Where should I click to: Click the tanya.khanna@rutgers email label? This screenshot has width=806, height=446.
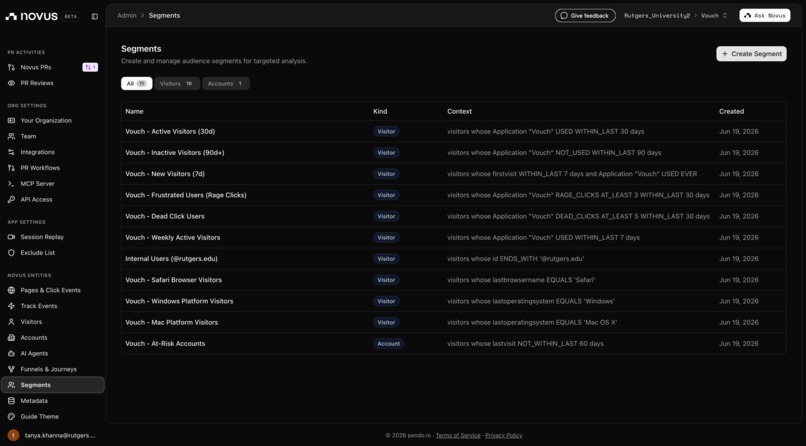tap(60, 436)
